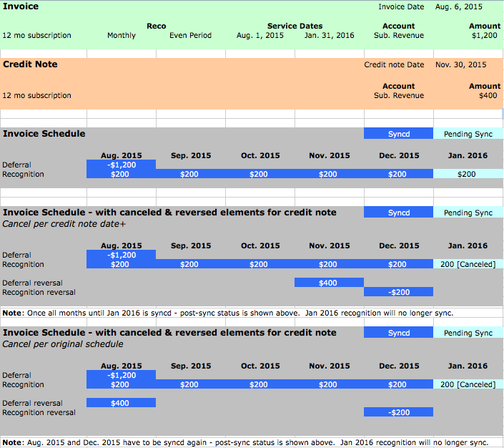Select the $1,200 invoice amount

click(x=485, y=35)
